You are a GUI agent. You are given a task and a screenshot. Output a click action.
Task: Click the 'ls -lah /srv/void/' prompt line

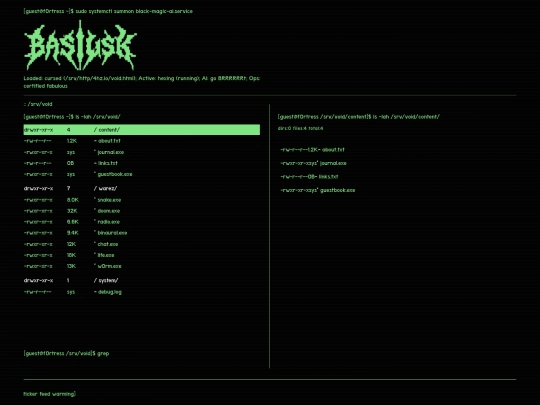pyautogui.click(x=72, y=117)
